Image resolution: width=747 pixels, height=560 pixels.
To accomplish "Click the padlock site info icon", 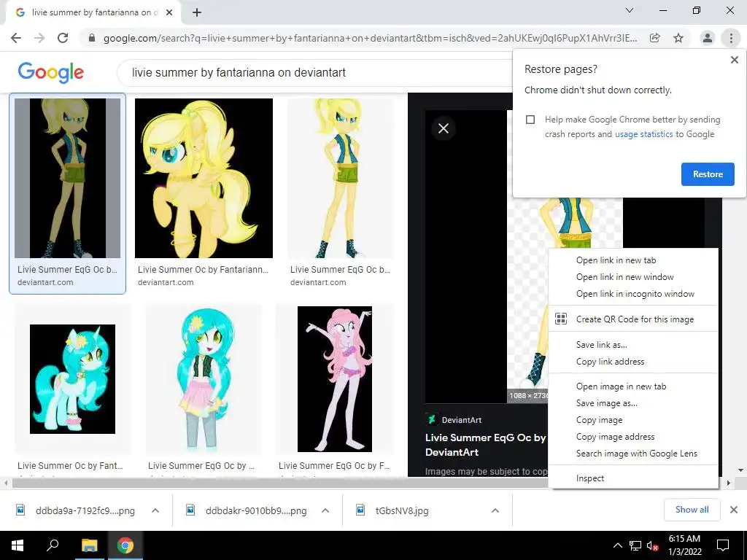I will click(x=93, y=38).
